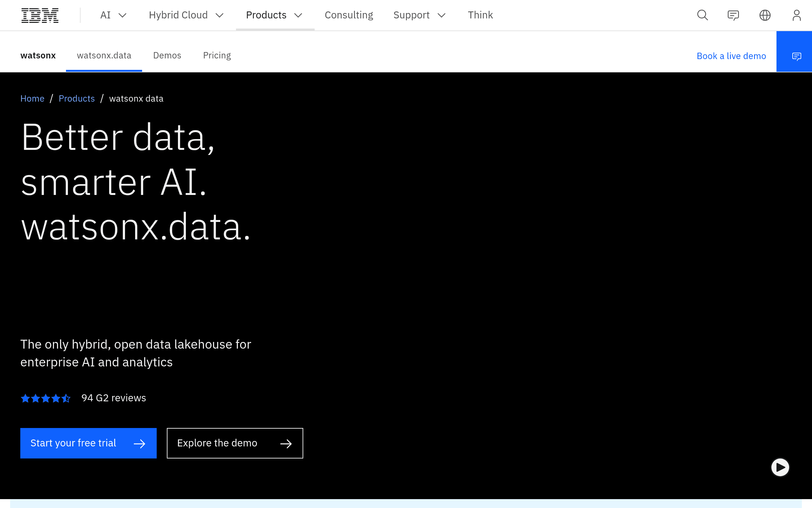Click the blue chat button beside Book a live demo
The image size is (812, 508).
(794, 52)
